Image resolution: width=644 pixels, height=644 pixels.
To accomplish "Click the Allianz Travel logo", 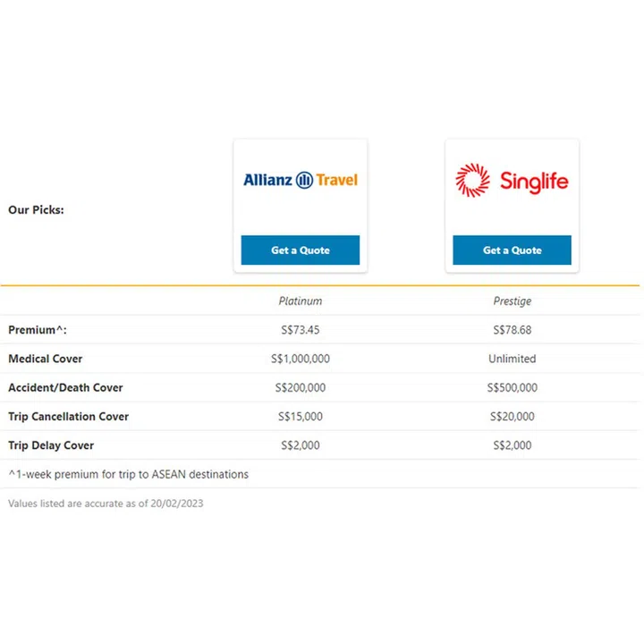I will tap(301, 180).
